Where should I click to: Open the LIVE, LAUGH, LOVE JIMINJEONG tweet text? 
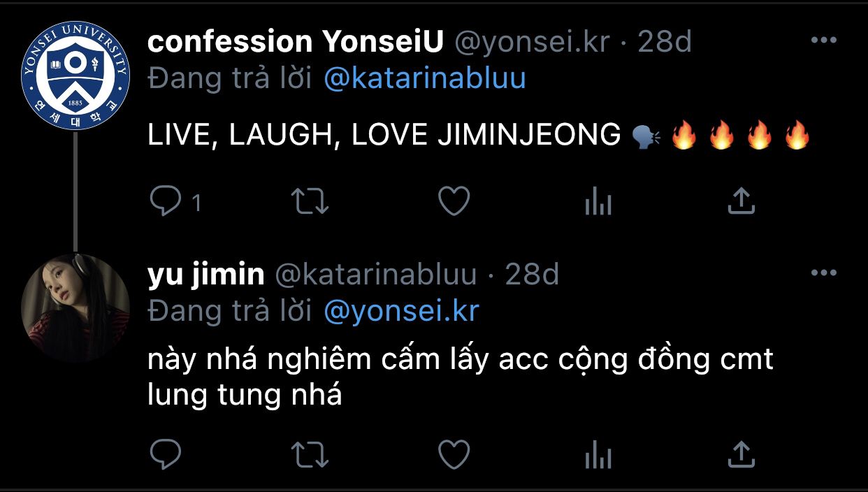pyautogui.click(x=384, y=136)
